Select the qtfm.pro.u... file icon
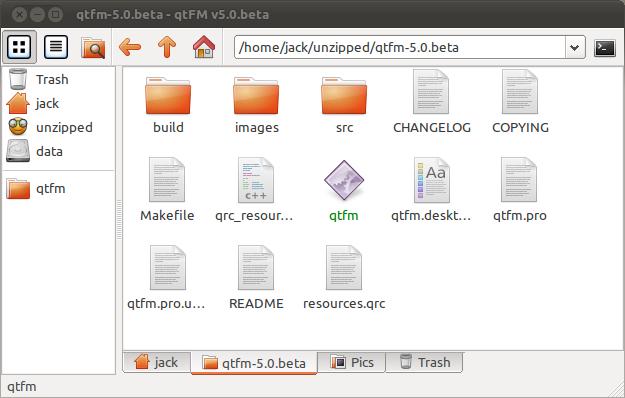Viewport: 625px width, 398px height. click(168, 268)
